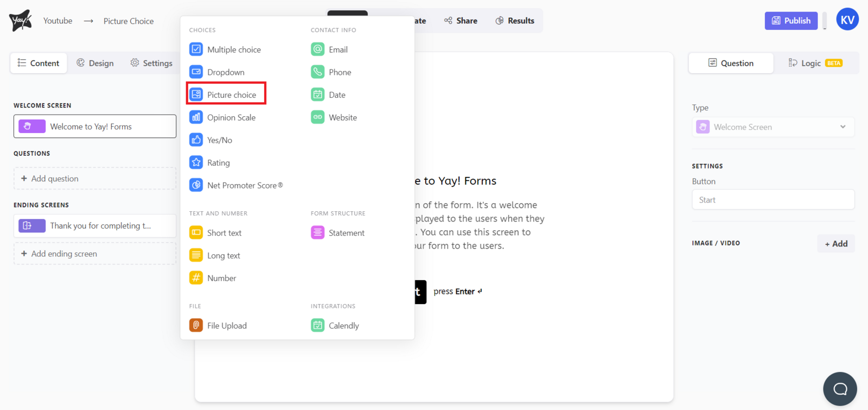
Task: Select the Picture choice question type
Action: (226, 94)
